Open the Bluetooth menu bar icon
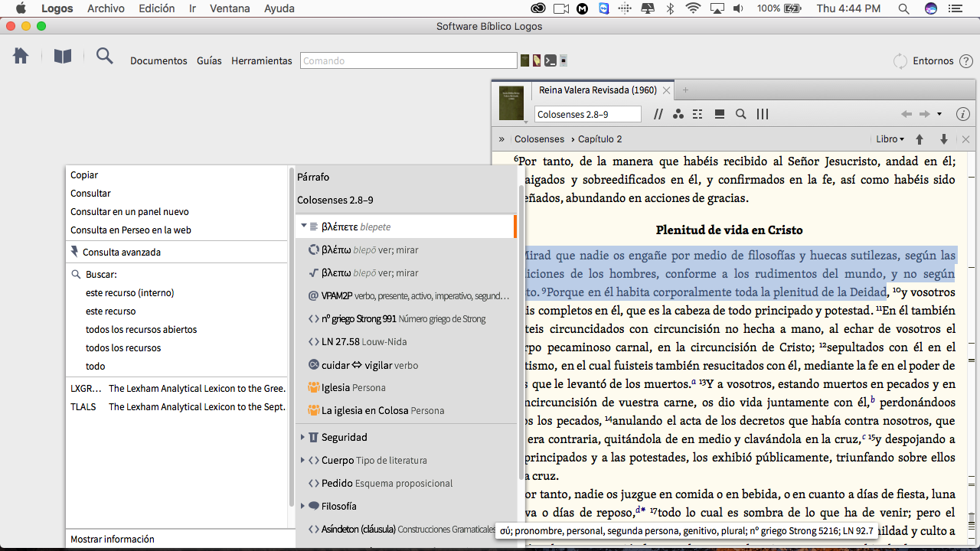Viewport: 980px width, 551px height. (670, 8)
